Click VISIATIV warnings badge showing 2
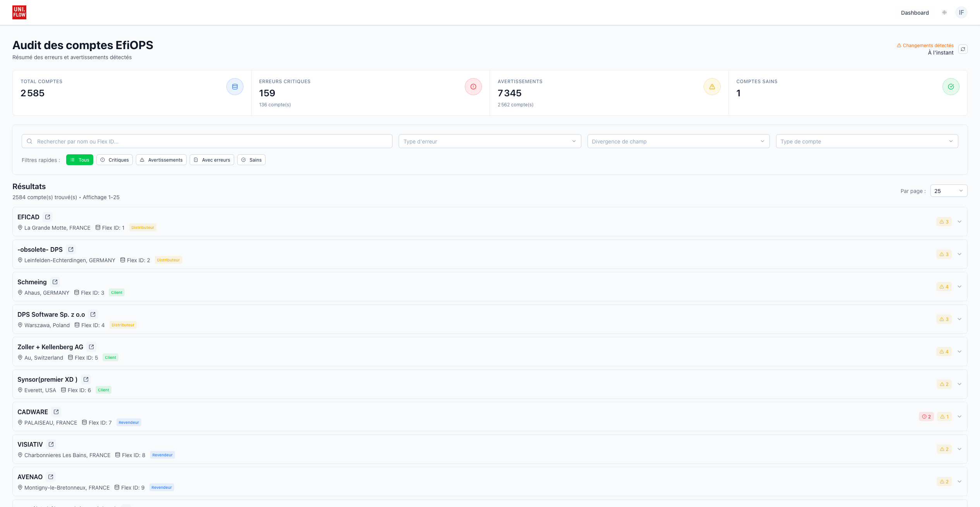Viewport: 980px width, 507px height. click(x=944, y=449)
